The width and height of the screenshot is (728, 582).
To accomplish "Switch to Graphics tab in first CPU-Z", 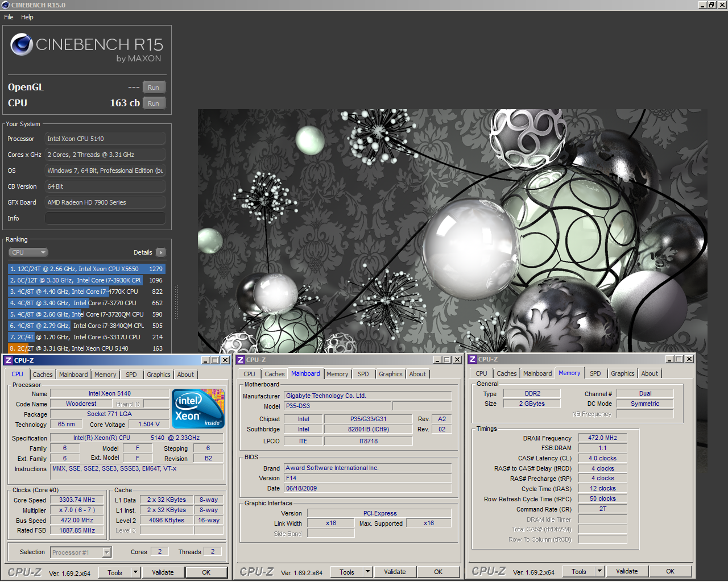I will pos(159,375).
